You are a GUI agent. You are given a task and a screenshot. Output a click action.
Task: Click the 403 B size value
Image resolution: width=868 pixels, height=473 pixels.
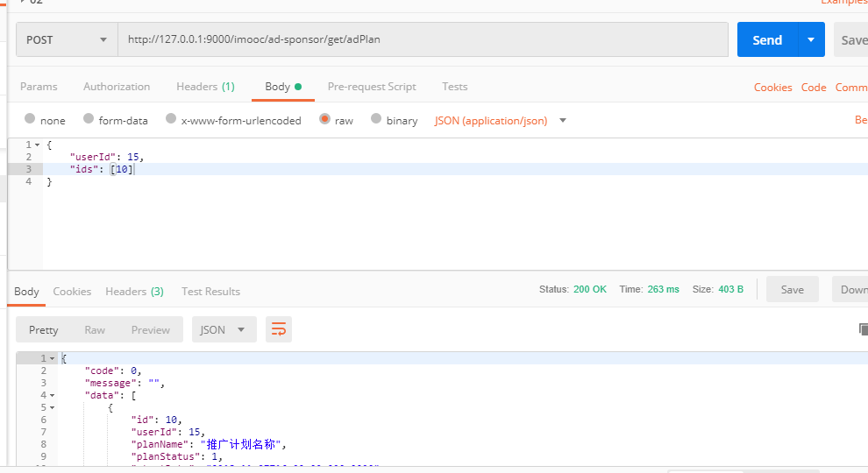tap(730, 289)
